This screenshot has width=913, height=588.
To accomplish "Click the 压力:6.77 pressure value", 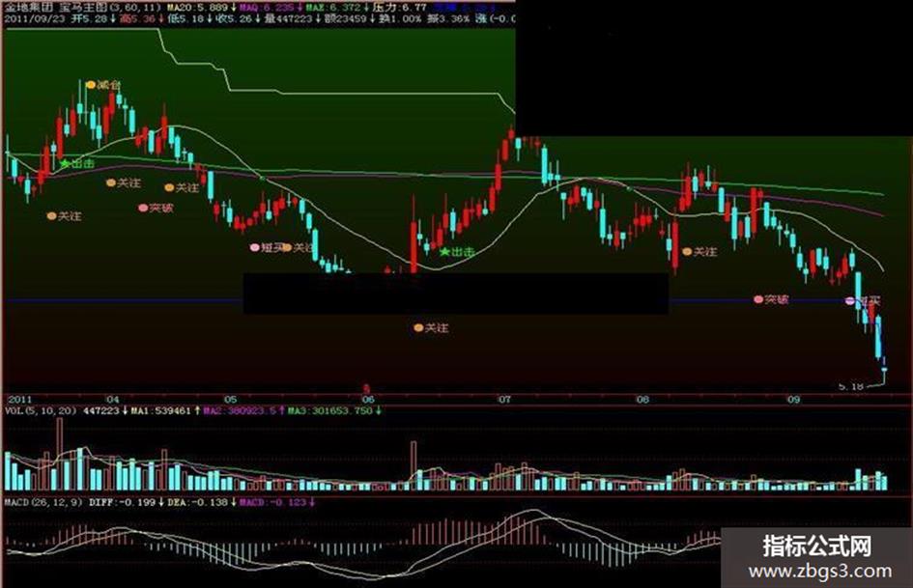I will 399,8.
